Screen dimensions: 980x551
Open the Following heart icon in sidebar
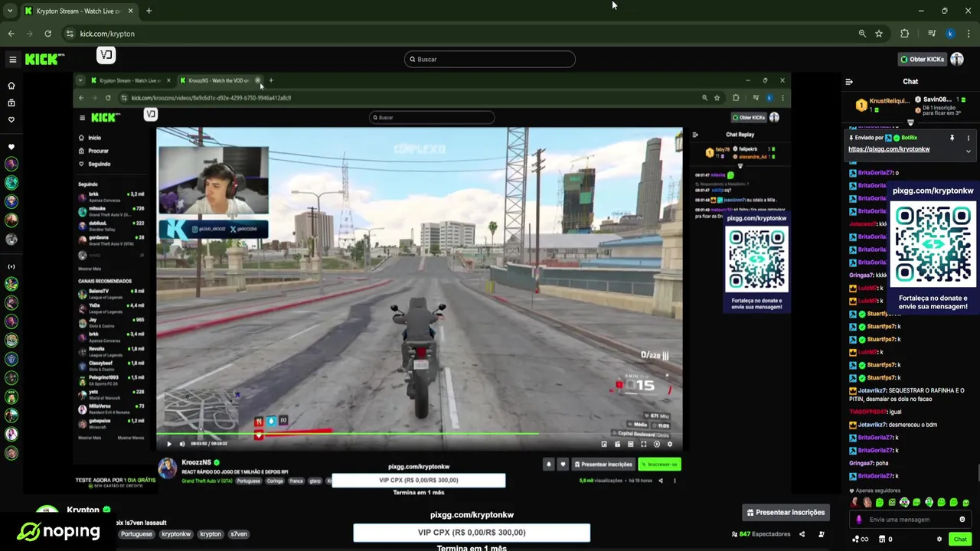coord(11,119)
